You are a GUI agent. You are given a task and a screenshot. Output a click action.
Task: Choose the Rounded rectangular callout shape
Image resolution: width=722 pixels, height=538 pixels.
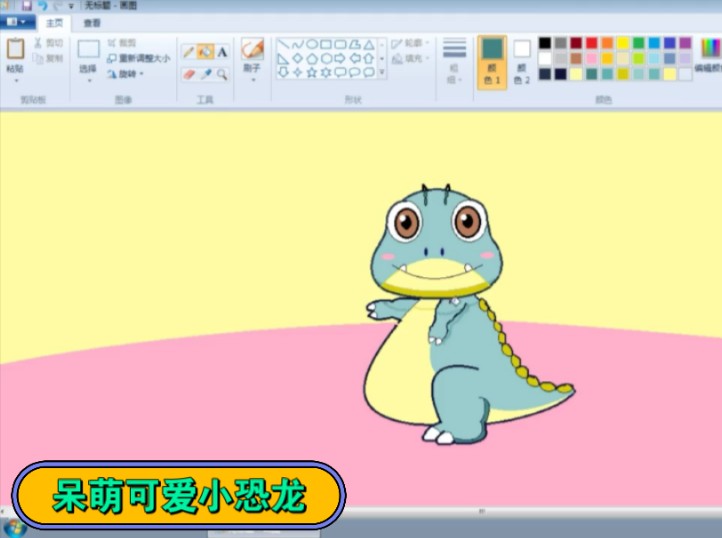(x=340, y=72)
